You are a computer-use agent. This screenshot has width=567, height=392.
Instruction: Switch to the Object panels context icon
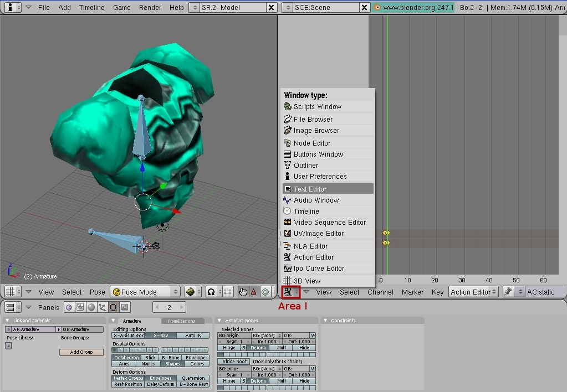pyautogui.click(x=103, y=307)
